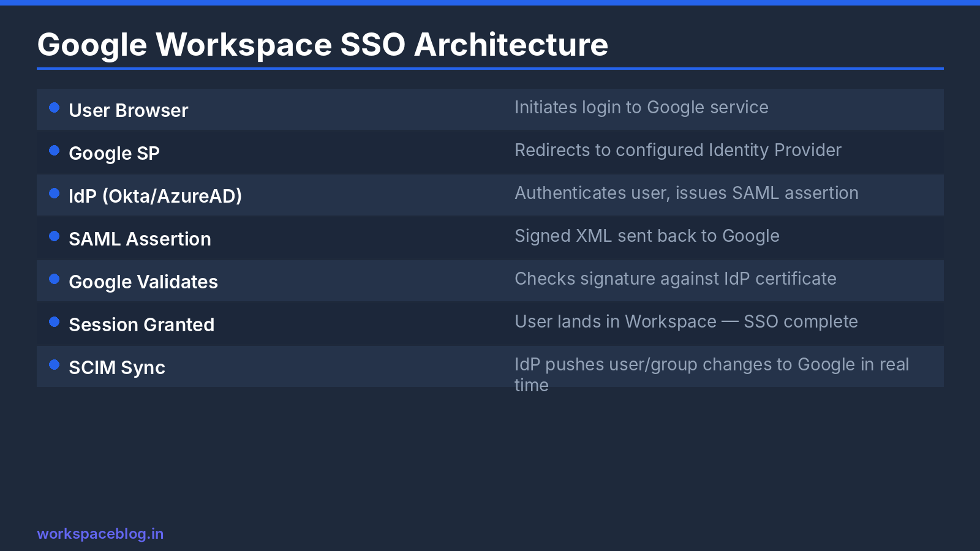Click the blue bullet beside Google Validates
The width and height of the screenshot is (980, 551).
pyautogui.click(x=55, y=279)
